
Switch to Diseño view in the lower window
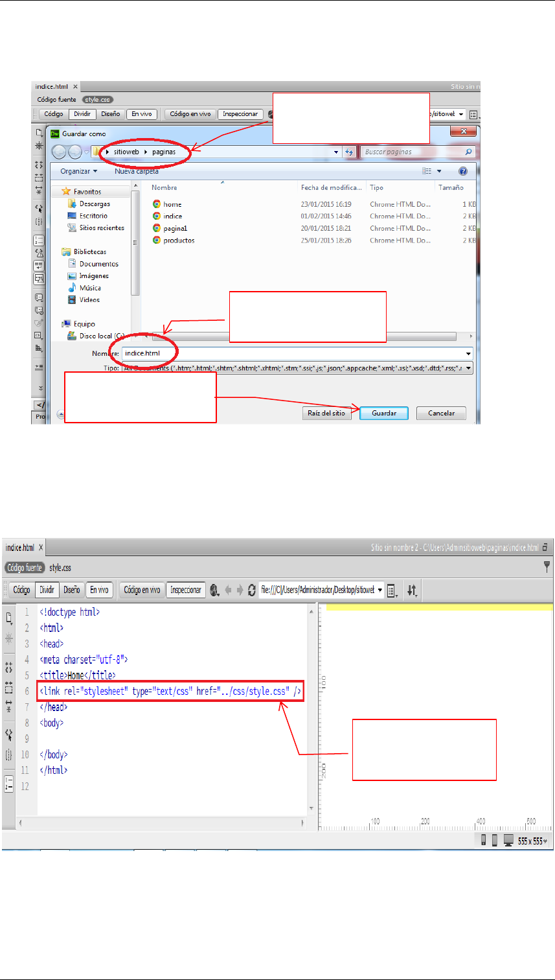click(x=72, y=590)
